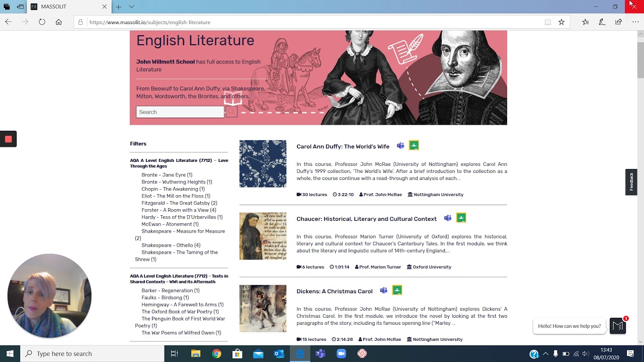Click the browser address bar URL
The height and width of the screenshot is (362, 644).
(x=150, y=22)
